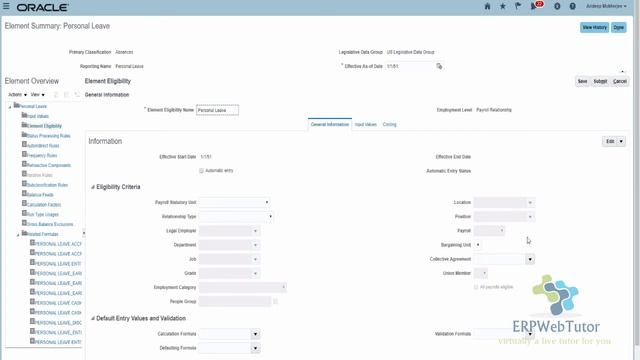Screen dimensions: 640x360
Task: Click the Element Eligibility Name input field
Action: pyautogui.click(x=218, y=110)
